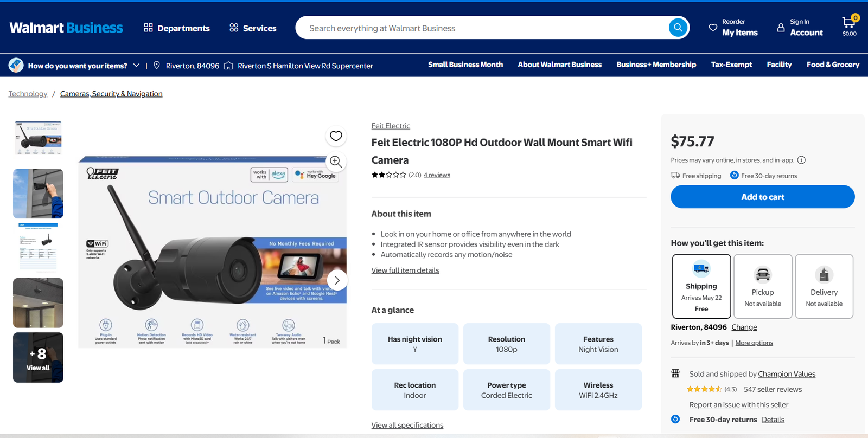
Task: Click the Walmart Business logo
Action: [x=66, y=28]
